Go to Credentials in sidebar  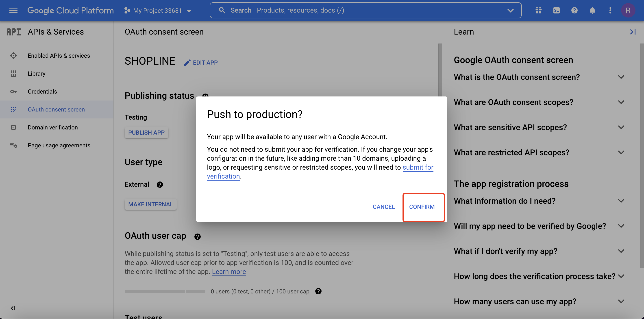coord(42,92)
